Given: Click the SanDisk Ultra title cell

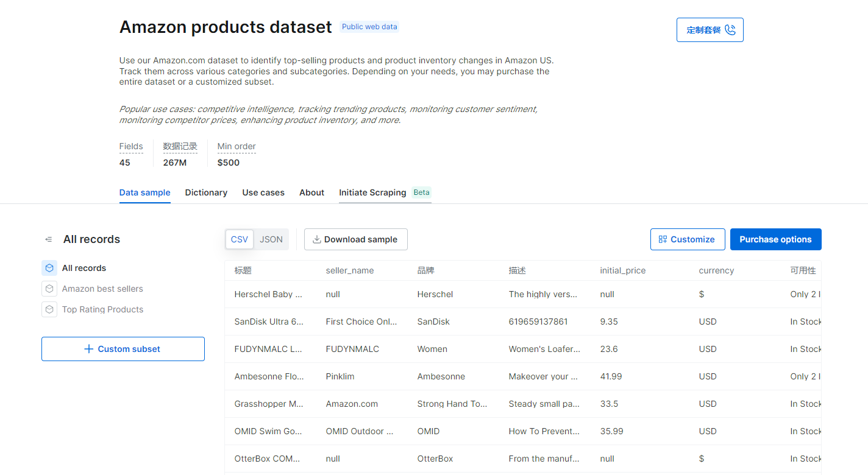Looking at the screenshot, I should click(x=269, y=322).
